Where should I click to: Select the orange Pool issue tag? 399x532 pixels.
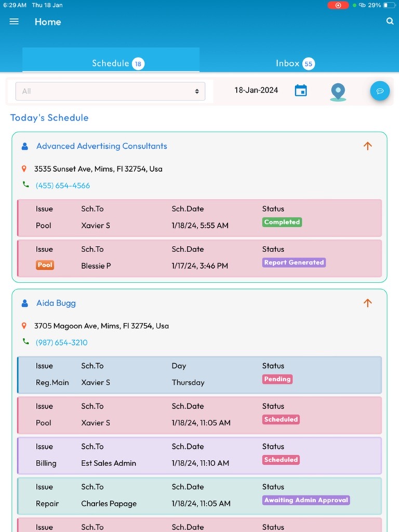tap(45, 265)
